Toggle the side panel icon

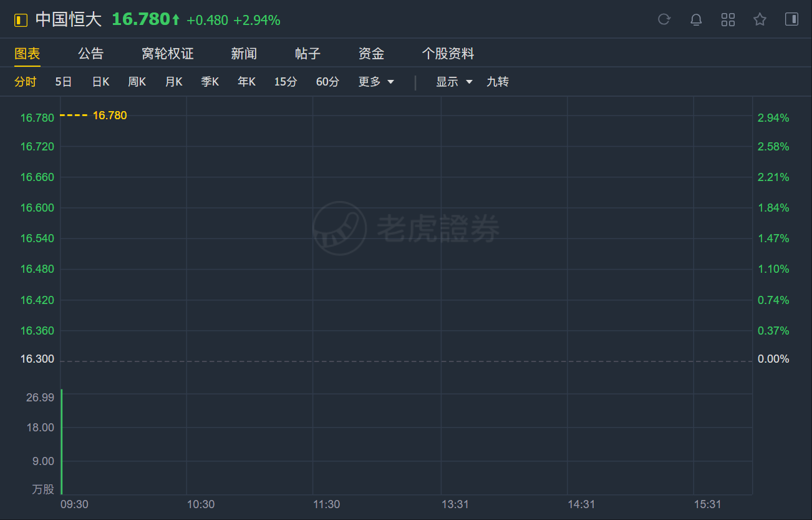(791, 19)
